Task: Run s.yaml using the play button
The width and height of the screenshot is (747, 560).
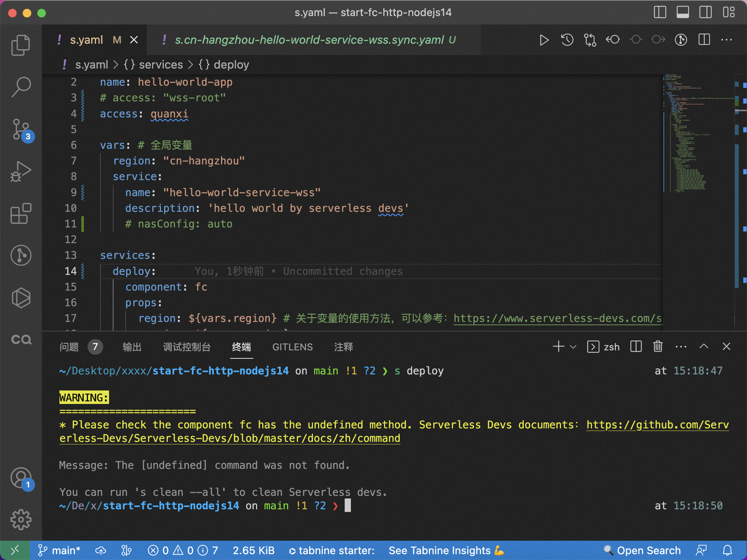Action: coord(544,40)
